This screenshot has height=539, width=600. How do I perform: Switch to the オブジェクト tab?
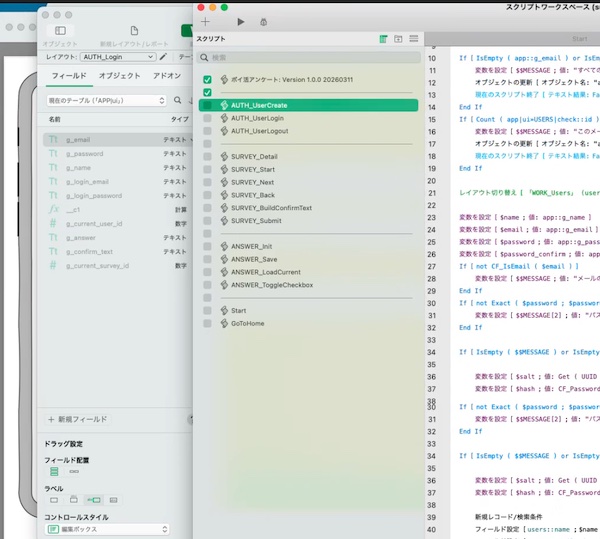point(119,77)
